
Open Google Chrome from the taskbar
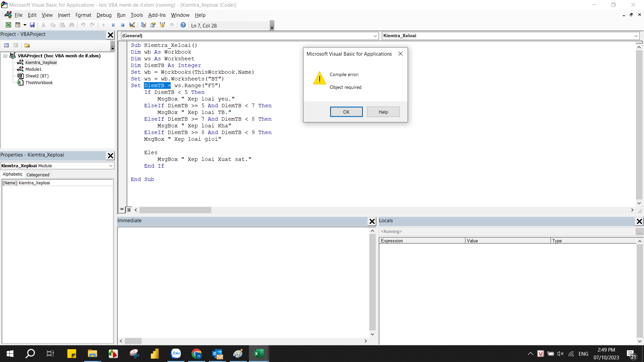(197, 353)
